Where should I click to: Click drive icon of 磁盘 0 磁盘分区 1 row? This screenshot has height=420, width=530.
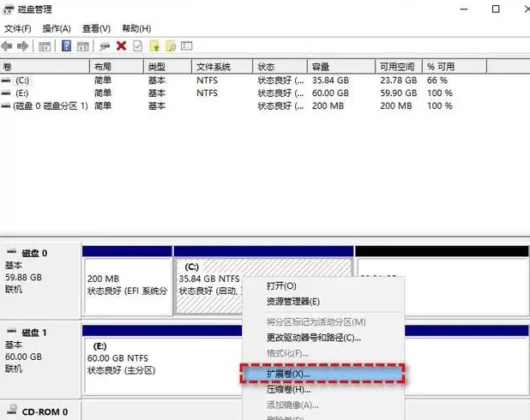(6, 106)
